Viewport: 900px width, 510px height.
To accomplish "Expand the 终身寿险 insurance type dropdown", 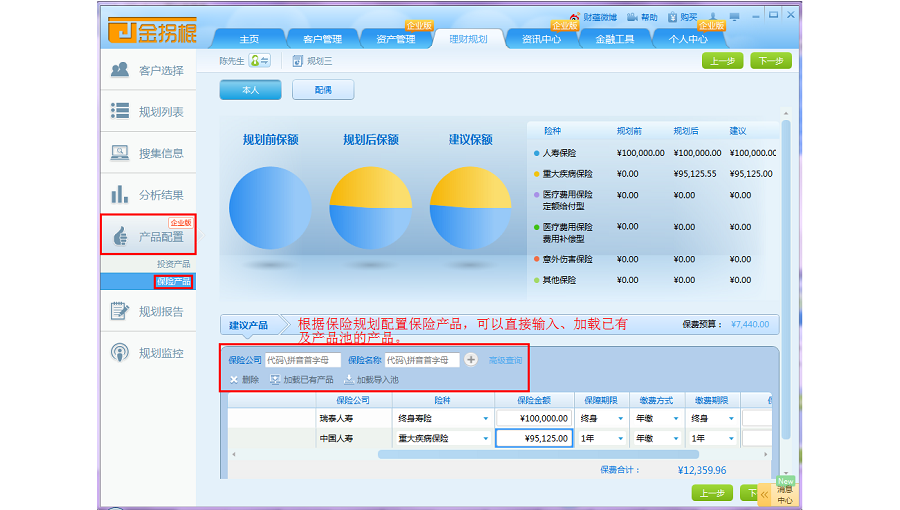I will click(486, 419).
